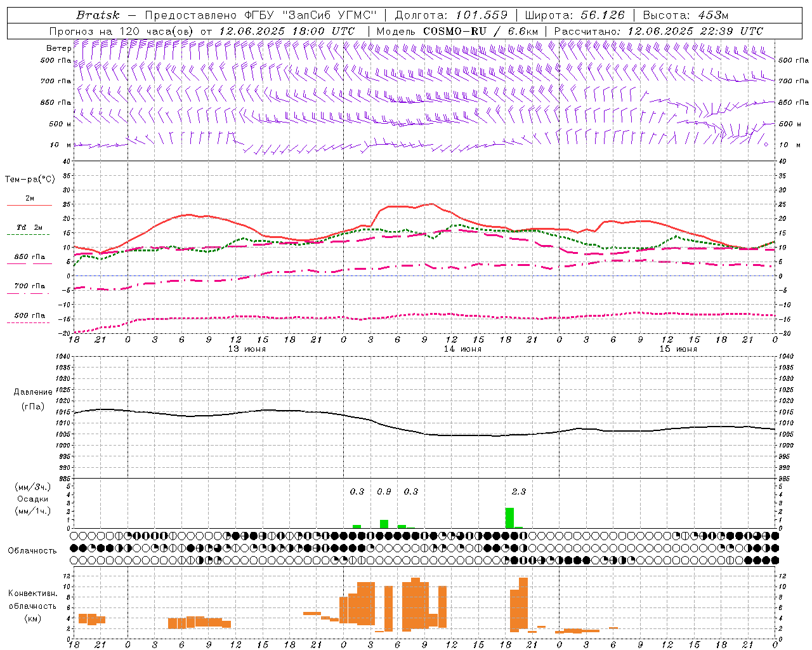Click the "850 гПа" temperature legend entry
This screenshot has width=812, height=650.
[29, 257]
